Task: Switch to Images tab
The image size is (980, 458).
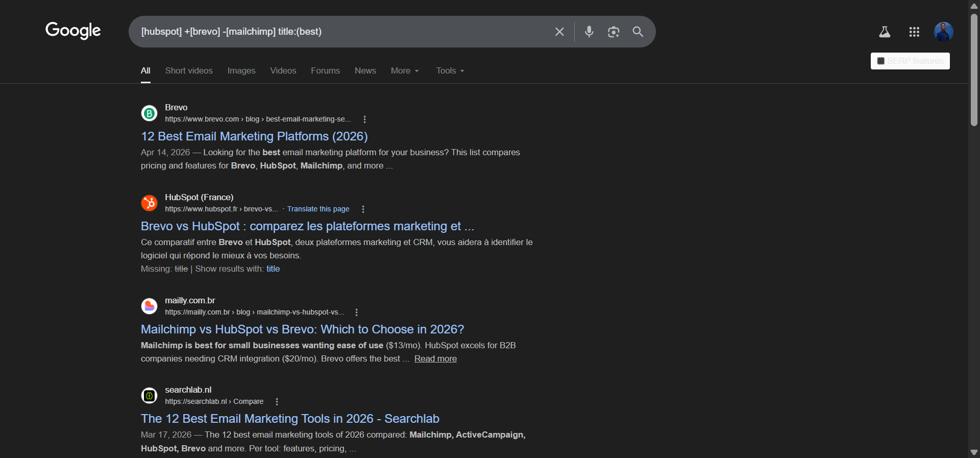Action: click(x=241, y=70)
